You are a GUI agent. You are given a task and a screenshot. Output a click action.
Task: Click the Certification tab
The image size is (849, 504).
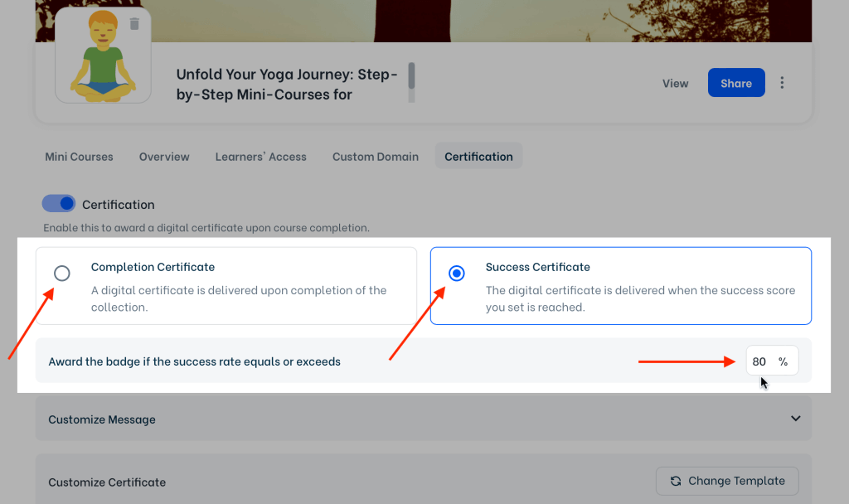(478, 157)
